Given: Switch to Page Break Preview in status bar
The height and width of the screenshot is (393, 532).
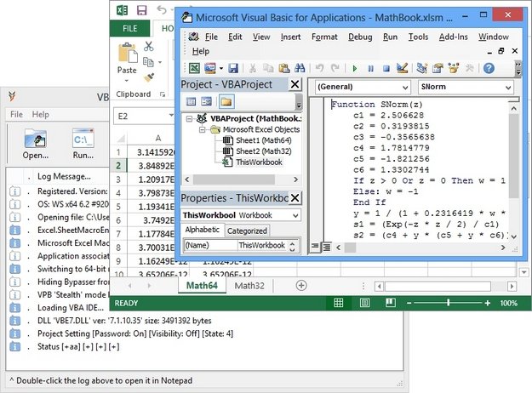Looking at the screenshot, I should [x=391, y=303].
